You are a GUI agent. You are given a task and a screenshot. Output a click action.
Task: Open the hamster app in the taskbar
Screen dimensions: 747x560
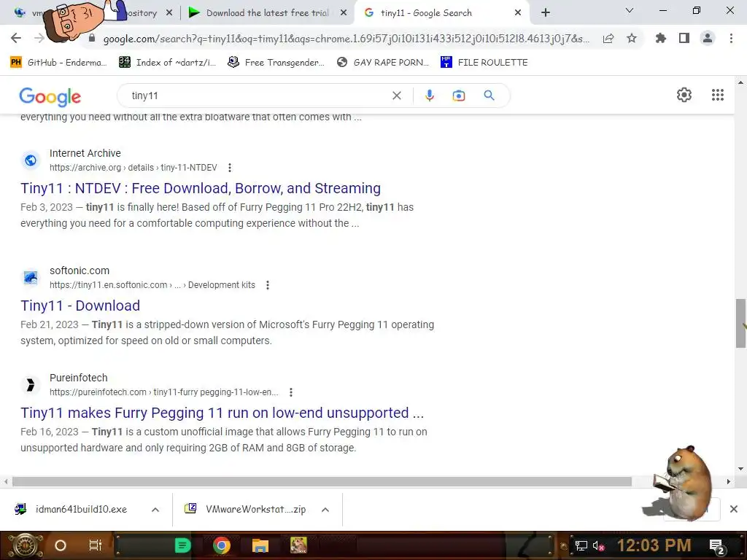pos(298,545)
